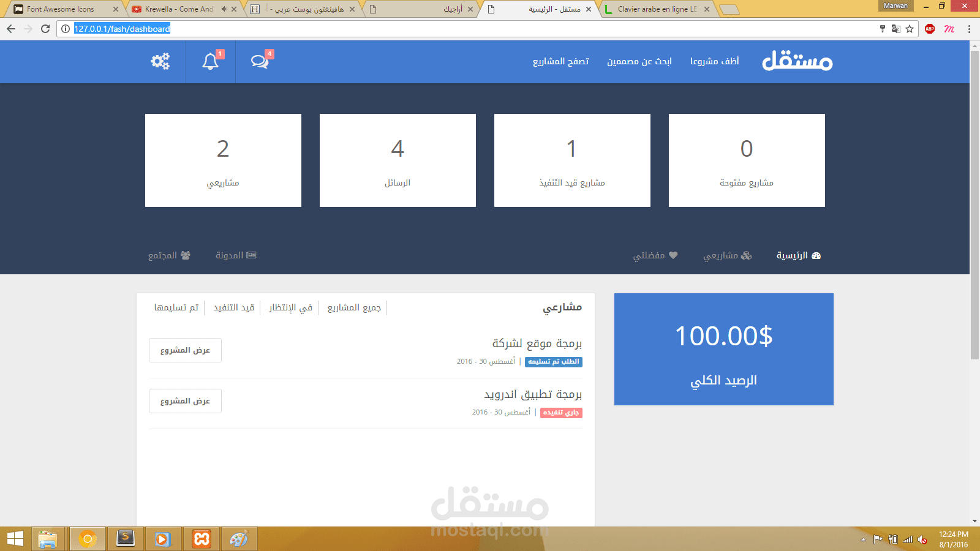Image resolution: width=980 pixels, height=551 pixels.
Task: Open تصفح المشاريع nav link
Action: coord(561,61)
